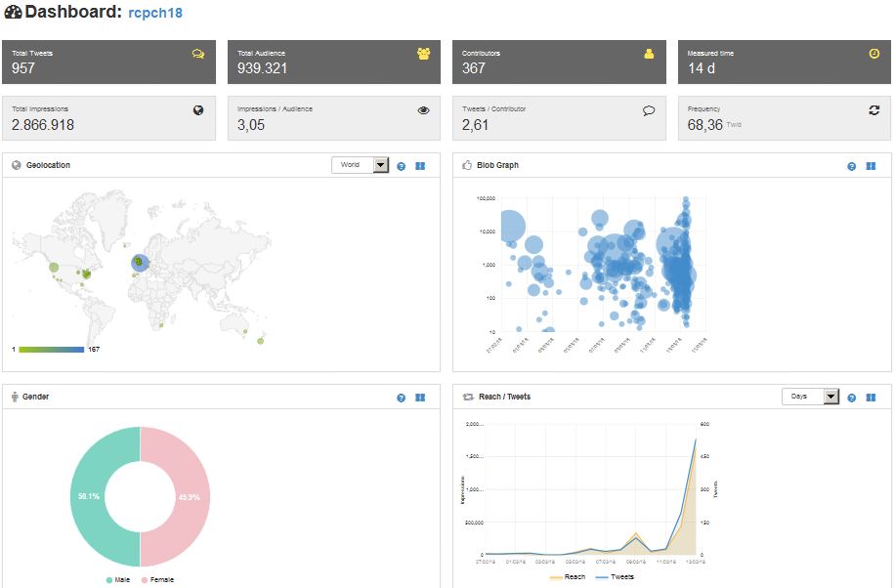
Task: Open help for the Blob Graph panel
Action: (852, 166)
